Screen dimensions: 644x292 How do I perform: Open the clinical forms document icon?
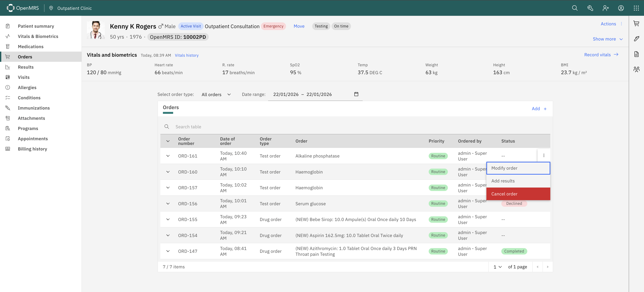pyautogui.click(x=636, y=54)
